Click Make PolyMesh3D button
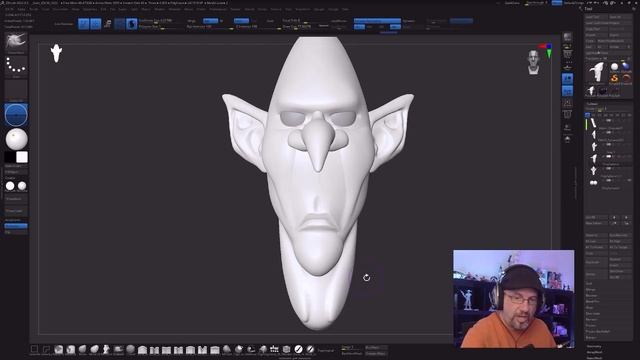Image resolution: width=640 pixels, height=360 pixels. click(614, 41)
